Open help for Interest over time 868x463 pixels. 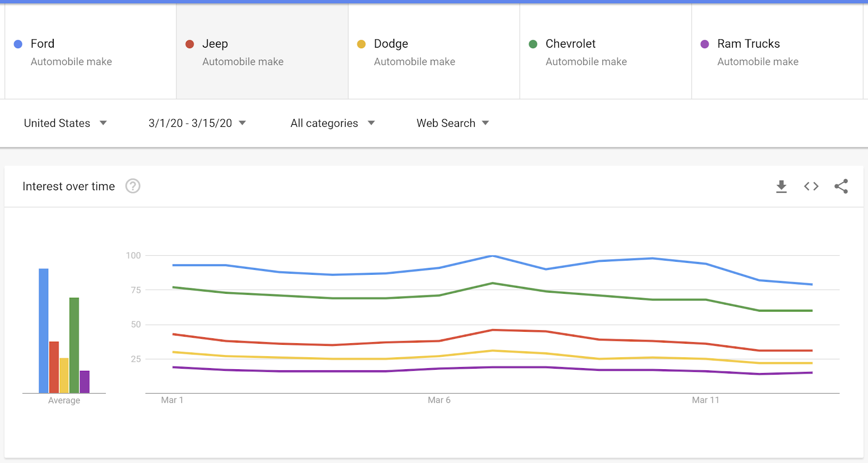[133, 187]
